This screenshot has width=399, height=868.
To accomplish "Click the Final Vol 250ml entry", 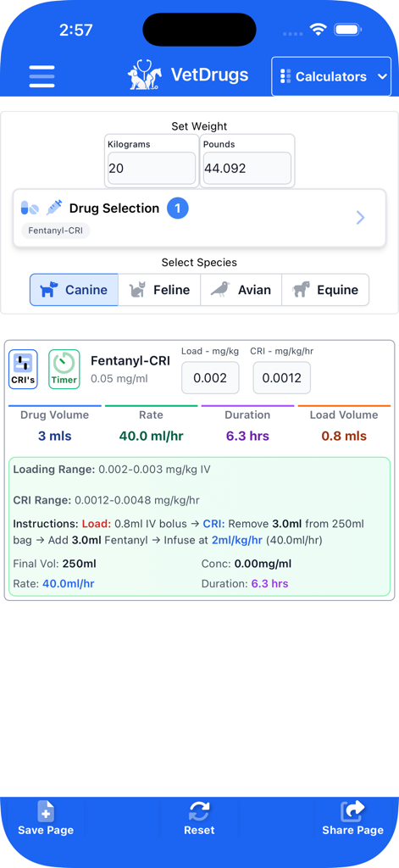I will tap(55, 564).
